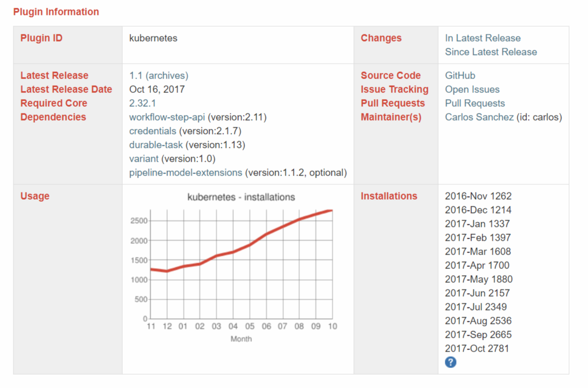
Task: Click the 2016-Dec 1214 installations entry
Action: 478,210
